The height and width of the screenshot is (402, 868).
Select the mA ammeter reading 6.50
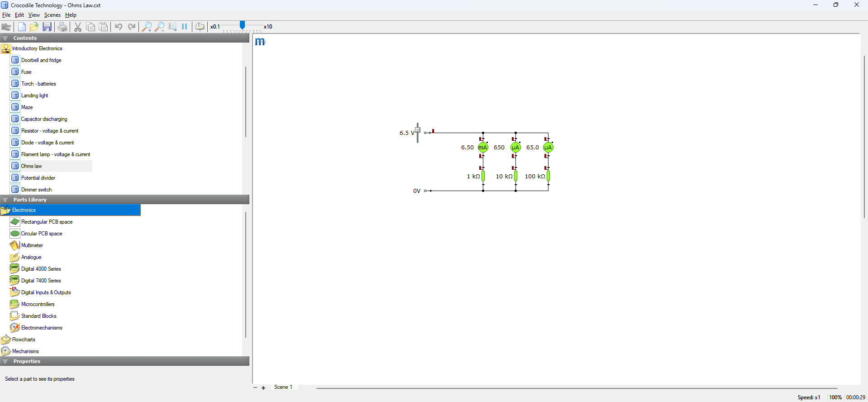point(483,148)
